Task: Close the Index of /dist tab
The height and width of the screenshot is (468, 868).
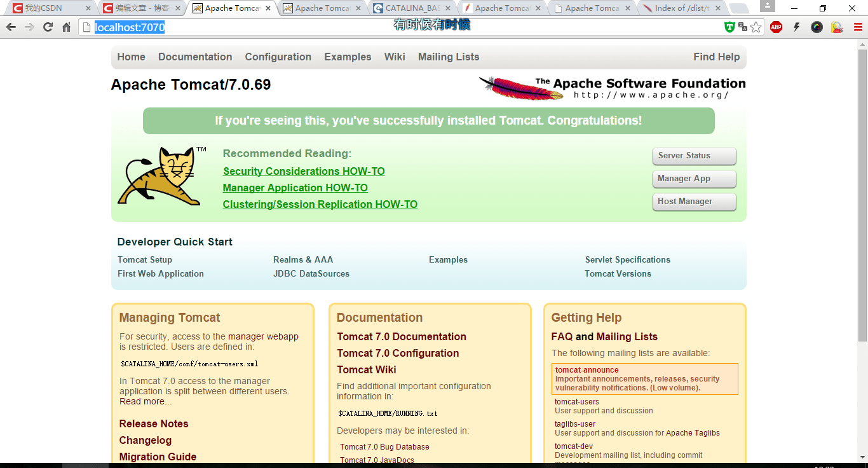Action: 719,8
